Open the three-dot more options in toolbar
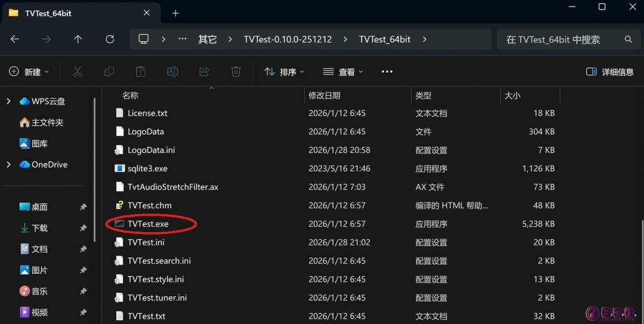This screenshot has height=324, width=644. coord(387,72)
